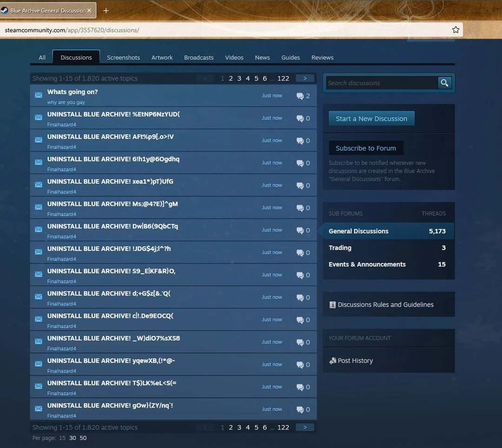The height and width of the screenshot is (448, 502).
Task: Click envelope icon beside gOw}{ZY/nq`! topic
Action: 39,408
